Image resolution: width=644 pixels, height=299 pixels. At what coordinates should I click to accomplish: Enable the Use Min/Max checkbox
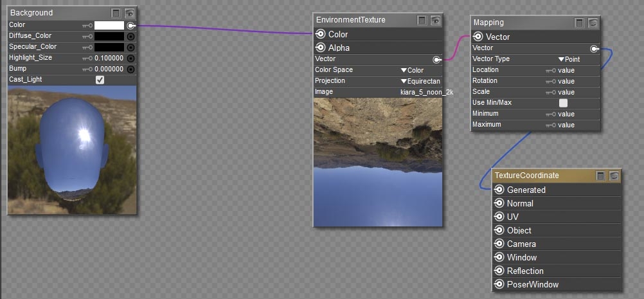click(x=563, y=103)
